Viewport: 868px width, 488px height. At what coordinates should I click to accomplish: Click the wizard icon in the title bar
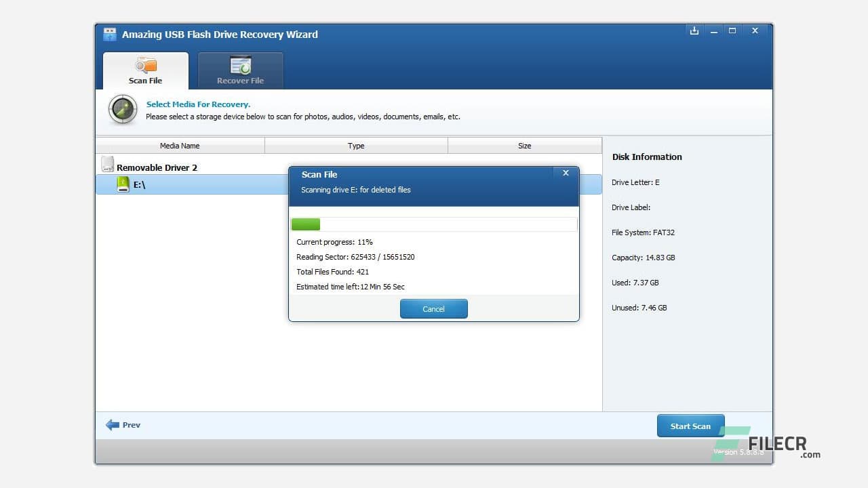tap(108, 33)
